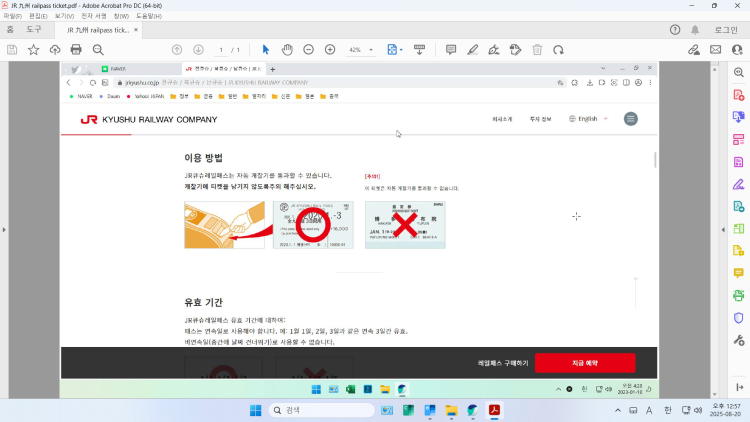Open notifications bell icon
Screen dimensions: 750x422
pyautogui.click(x=695, y=30)
